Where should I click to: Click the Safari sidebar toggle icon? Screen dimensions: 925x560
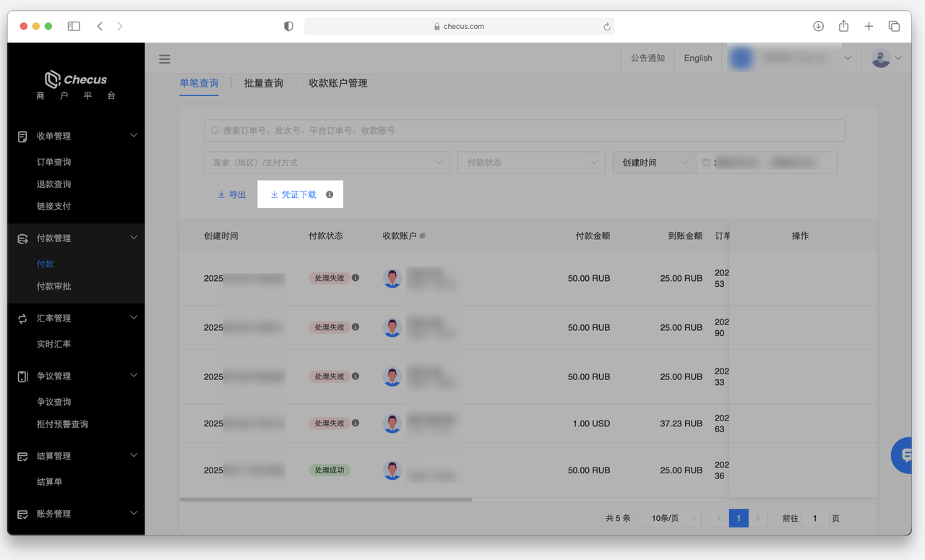[74, 26]
